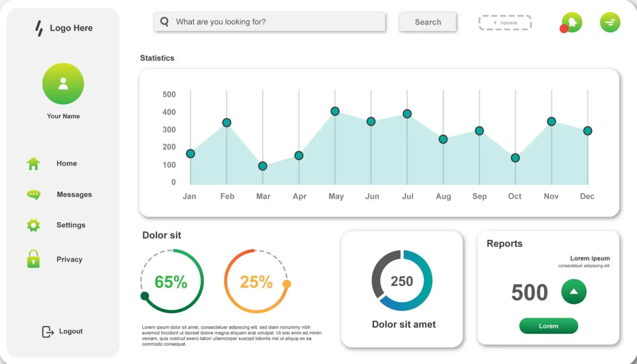637x364 pixels.
Task: Open the Messages speech bubble icon
Action: click(x=34, y=195)
